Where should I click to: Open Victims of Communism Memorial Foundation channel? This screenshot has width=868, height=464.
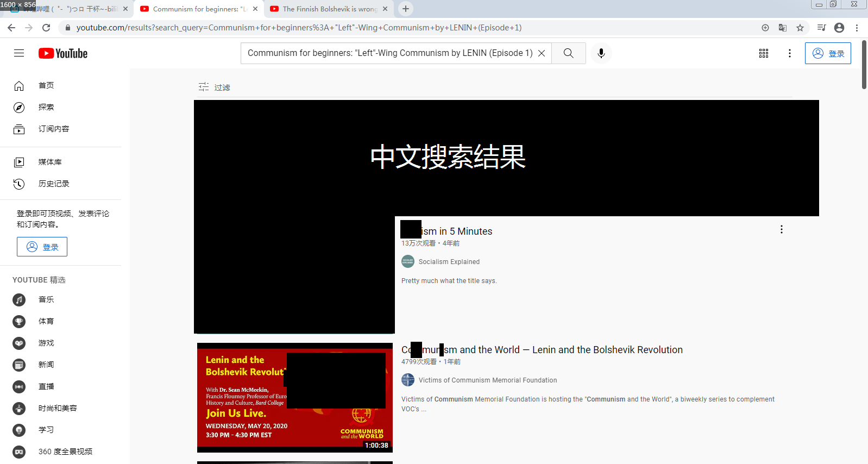(x=488, y=380)
